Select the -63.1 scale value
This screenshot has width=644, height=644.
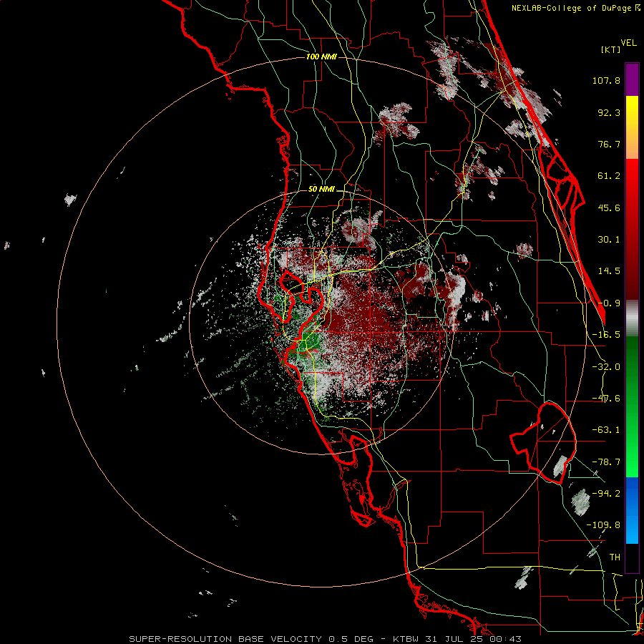tap(606, 430)
